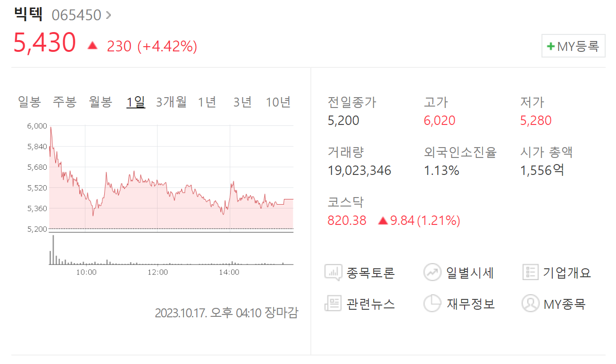Switch chart to 주봉 weekly view
Screen dimensions: 616x364
pos(65,101)
